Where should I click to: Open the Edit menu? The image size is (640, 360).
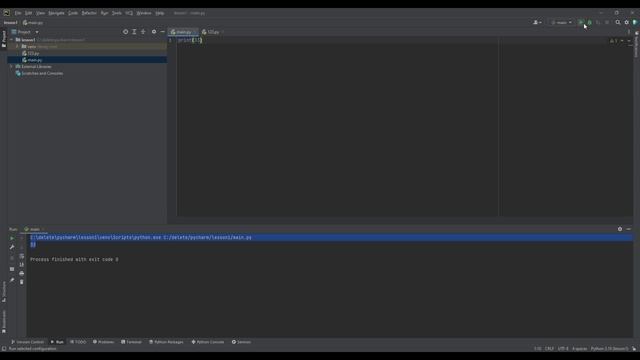28,13
